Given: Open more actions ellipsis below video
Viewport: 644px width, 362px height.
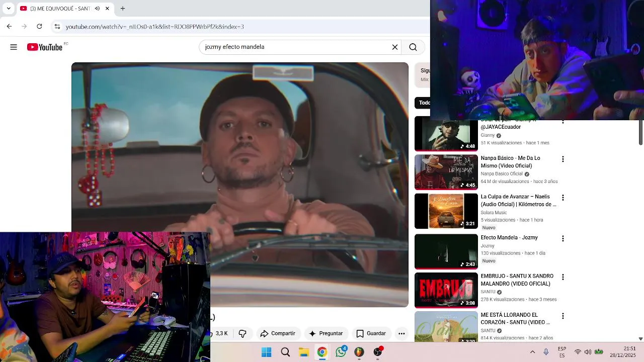Looking at the screenshot, I should point(401,333).
